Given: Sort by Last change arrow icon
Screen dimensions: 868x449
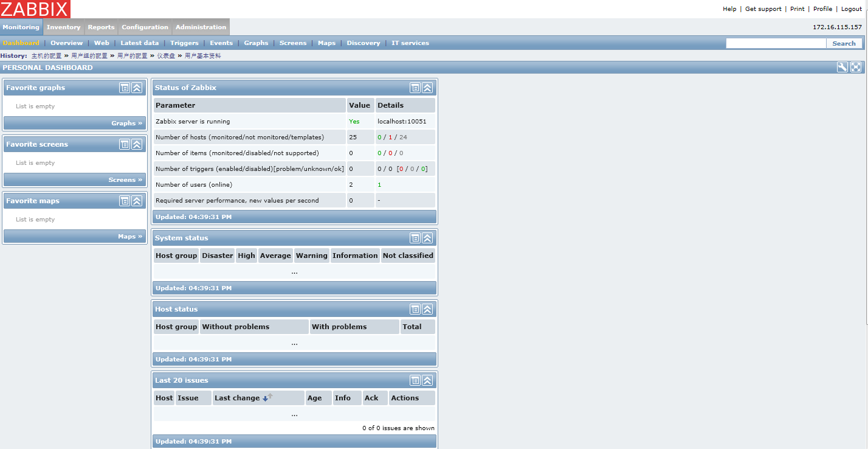Looking at the screenshot, I should tap(267, 397).
